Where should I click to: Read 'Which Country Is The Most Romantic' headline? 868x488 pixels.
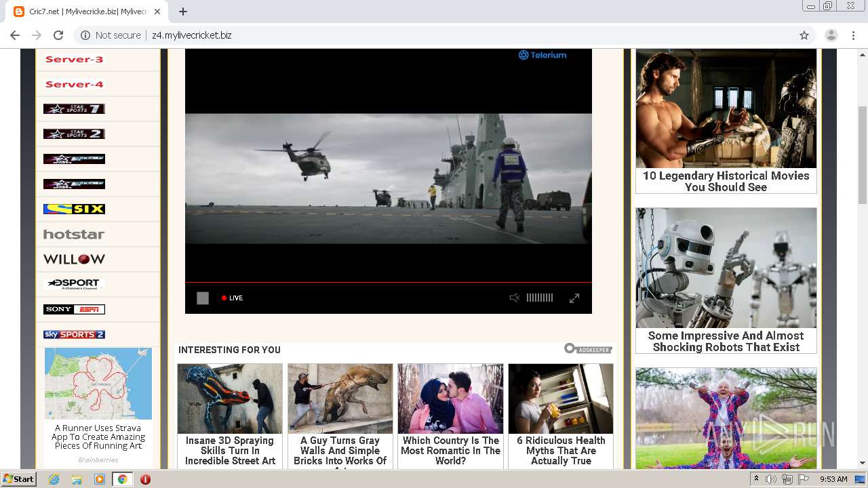click(451, 451)
